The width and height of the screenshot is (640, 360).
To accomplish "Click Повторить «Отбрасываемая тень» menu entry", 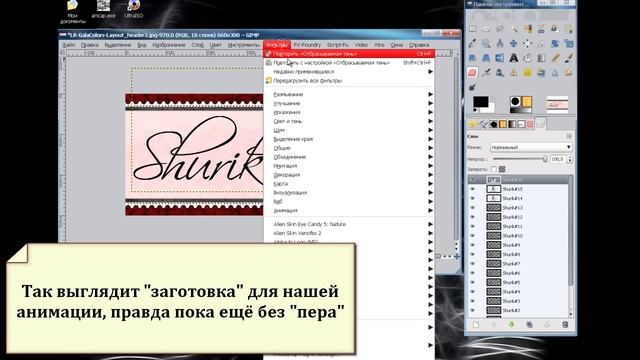I will (x=349, y=54).
